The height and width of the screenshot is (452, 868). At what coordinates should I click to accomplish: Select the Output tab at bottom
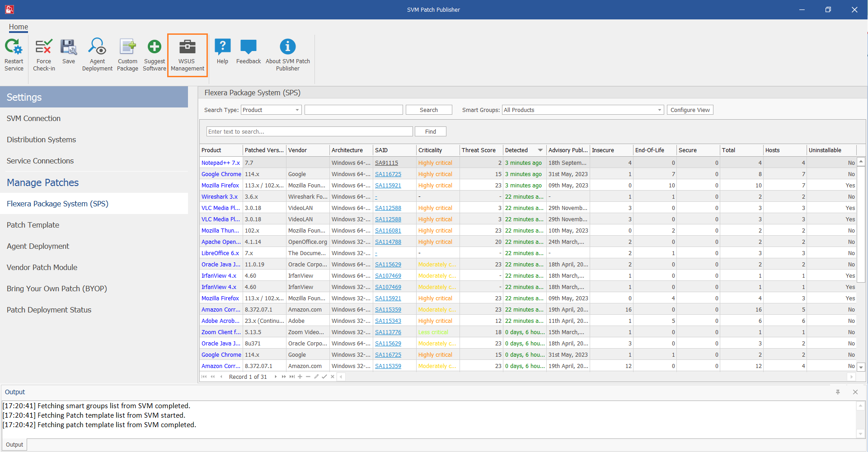(x=14, y=444)
